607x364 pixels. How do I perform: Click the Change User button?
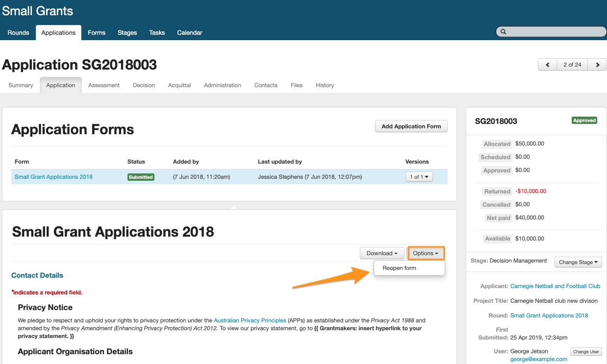(x=586, y=352)
